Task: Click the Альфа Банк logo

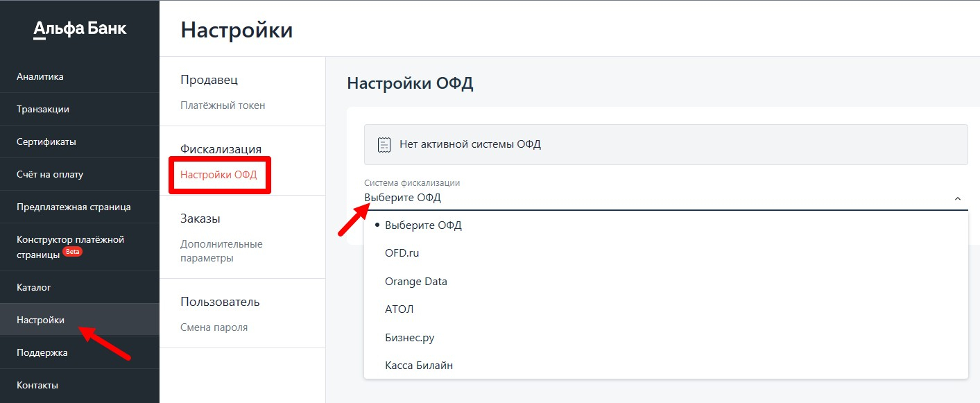Action: tap(80, 29)
